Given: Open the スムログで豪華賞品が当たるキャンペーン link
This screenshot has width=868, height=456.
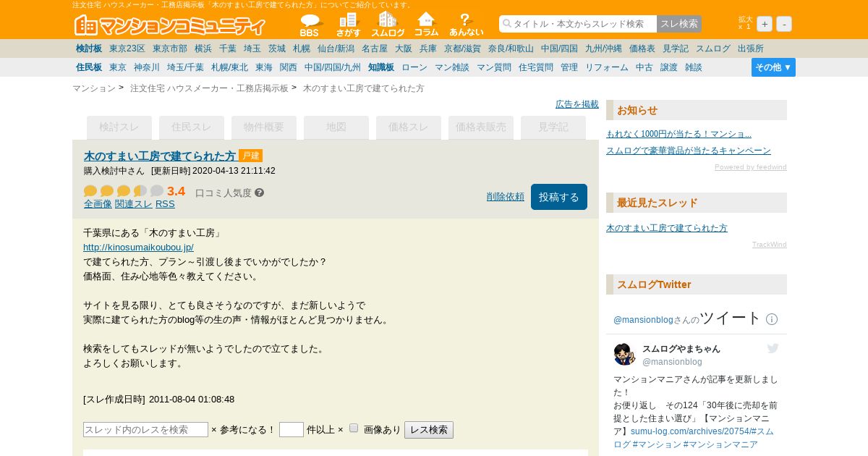Looking at the screenshot, I should [x=689, y=151].
